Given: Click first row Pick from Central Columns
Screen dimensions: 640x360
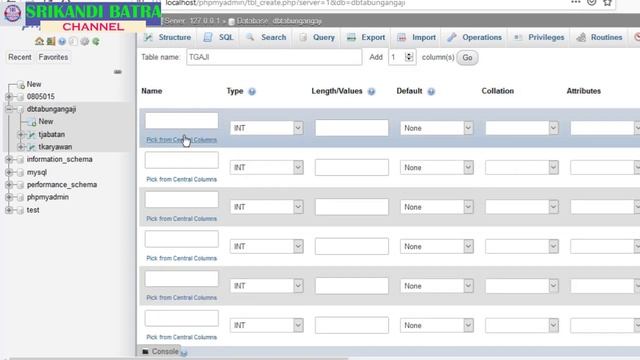Looking at the screenshot, I should point(182,140).
